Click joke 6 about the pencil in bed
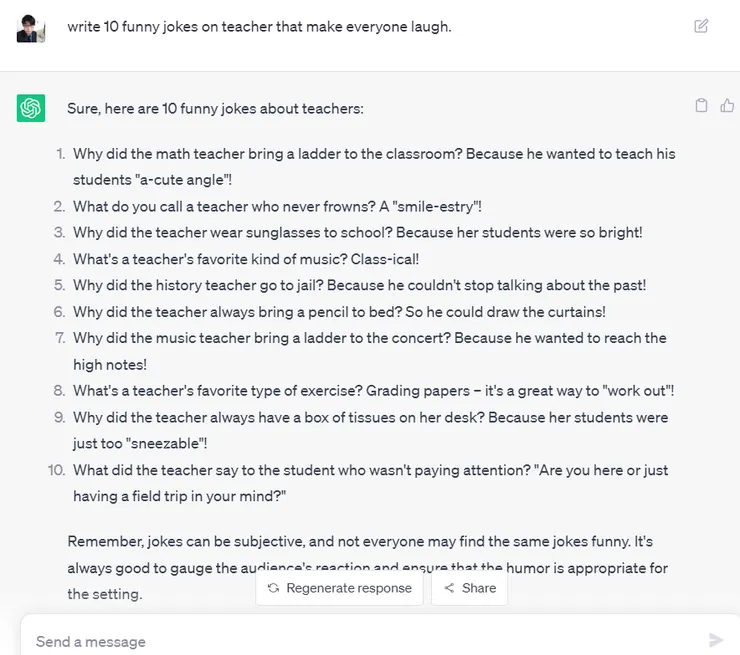This screenshot has width=740, height=655. [339, 311]
